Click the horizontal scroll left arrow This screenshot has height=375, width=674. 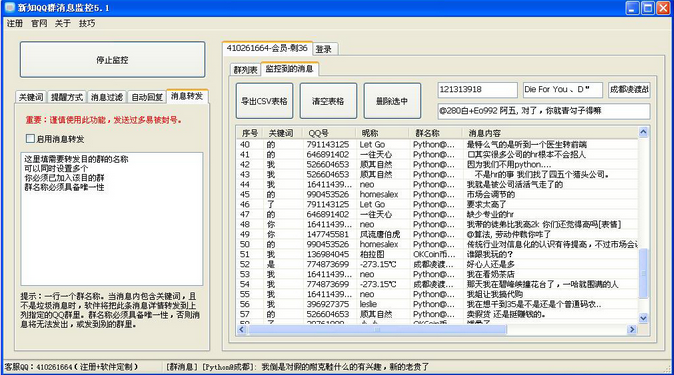coord(242,329)
